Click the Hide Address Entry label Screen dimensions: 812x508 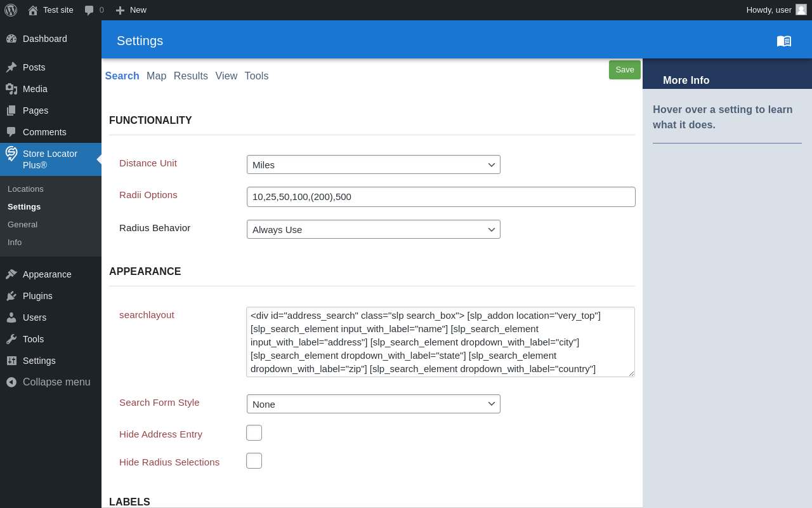tap(160, 434)
